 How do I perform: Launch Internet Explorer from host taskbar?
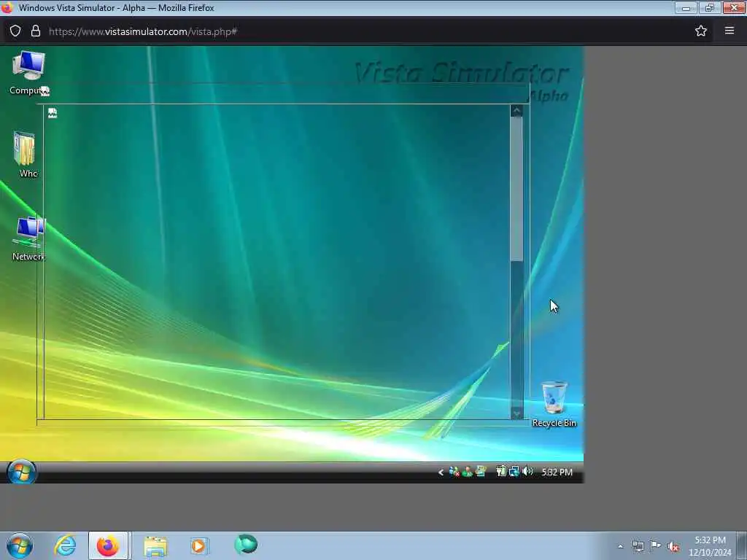click(65, 545)
